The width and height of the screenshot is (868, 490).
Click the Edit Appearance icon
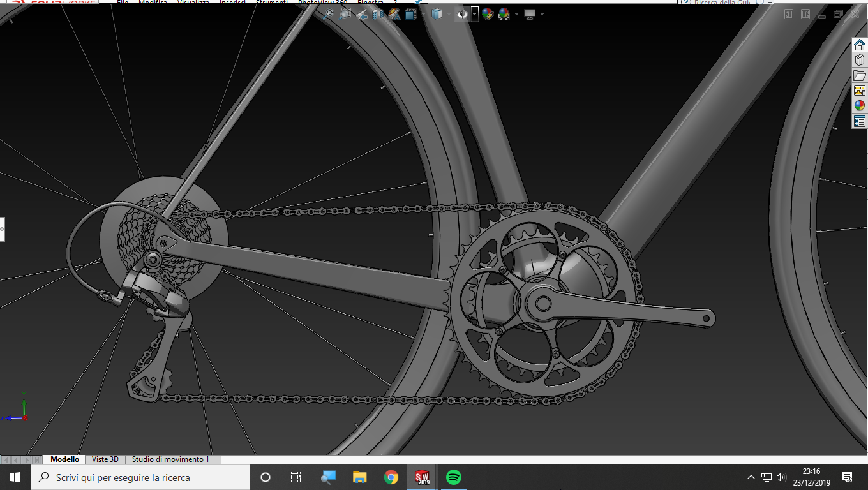tap(488, 13)
